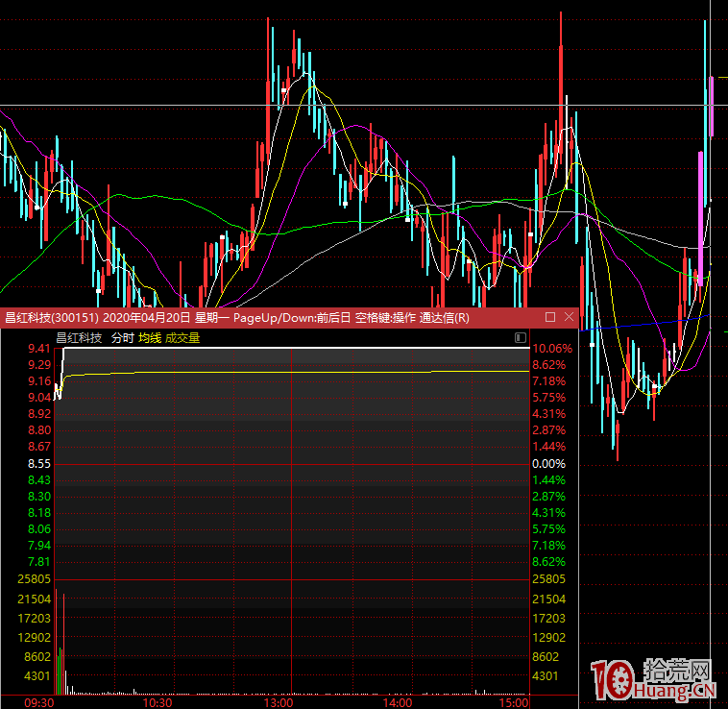Click the 10:30 time axis label
The width and height of the screenshot is (728, 709).
pyautogui.click(x=157, y=702)
